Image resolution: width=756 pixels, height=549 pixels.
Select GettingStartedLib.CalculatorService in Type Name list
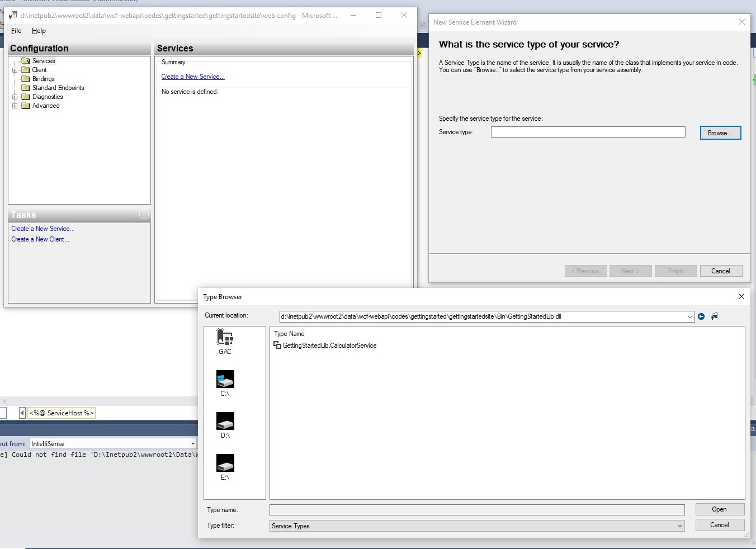[x=329, y=346]
